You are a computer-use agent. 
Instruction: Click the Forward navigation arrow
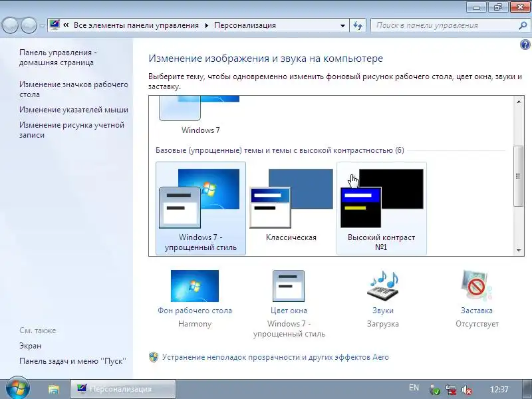coord(29,25)
